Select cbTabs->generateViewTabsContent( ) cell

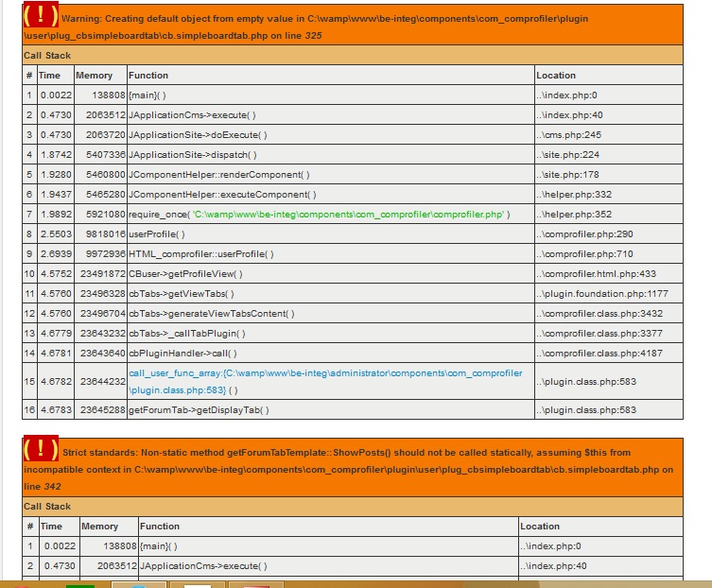pos(331,314)
